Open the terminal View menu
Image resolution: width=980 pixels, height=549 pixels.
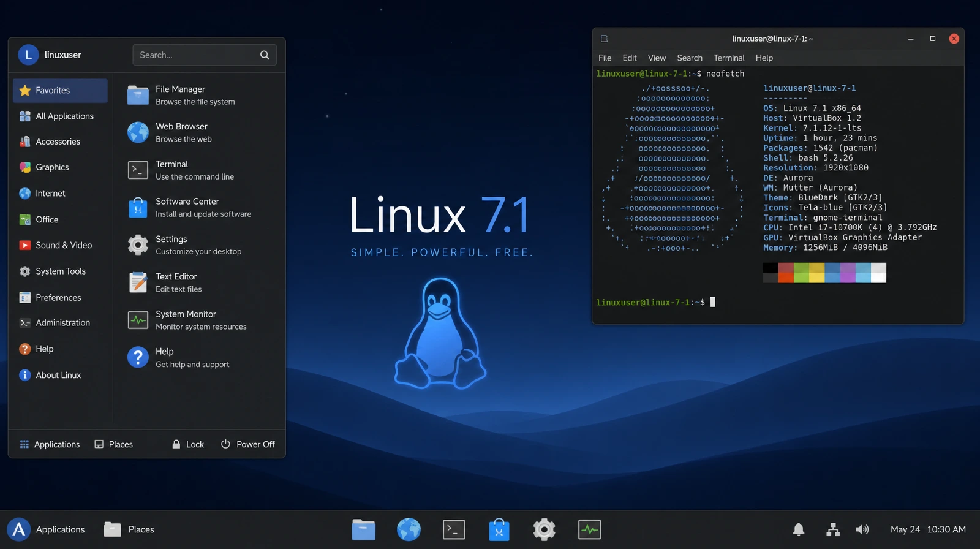(x=657, y=58)
